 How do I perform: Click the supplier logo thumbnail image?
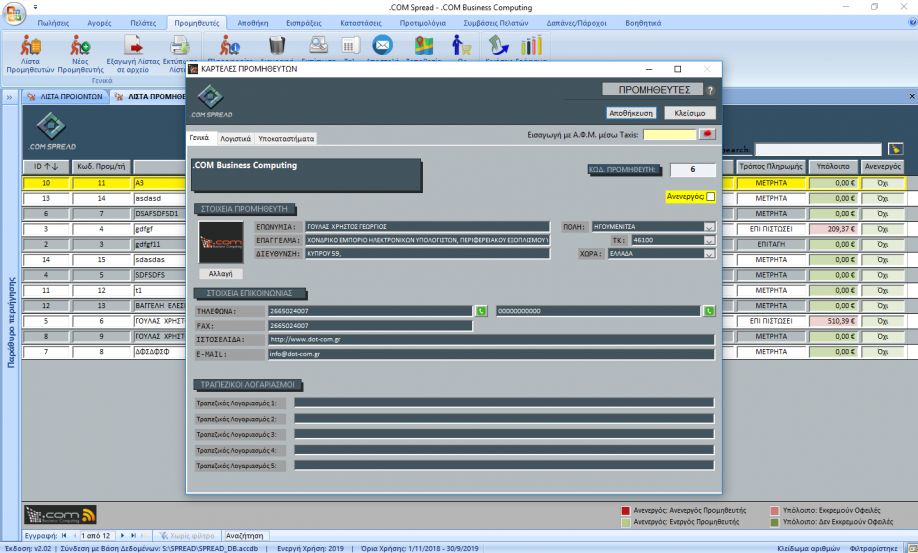pos(221,242)
